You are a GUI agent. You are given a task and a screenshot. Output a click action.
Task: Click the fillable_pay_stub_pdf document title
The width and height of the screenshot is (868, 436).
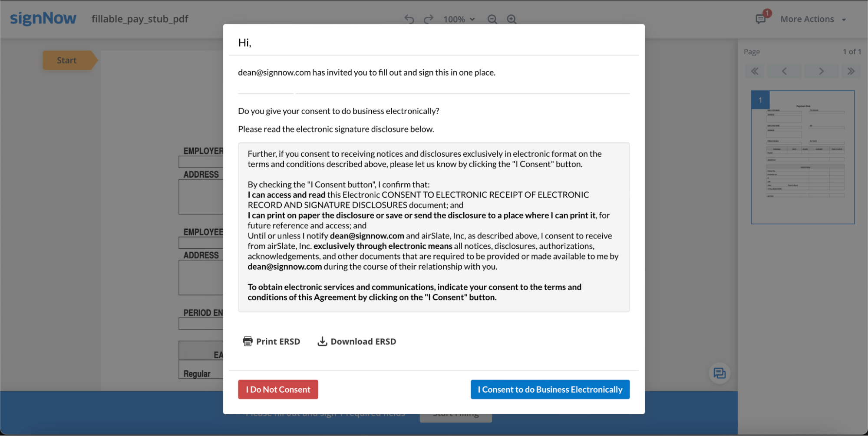[140, 19]
